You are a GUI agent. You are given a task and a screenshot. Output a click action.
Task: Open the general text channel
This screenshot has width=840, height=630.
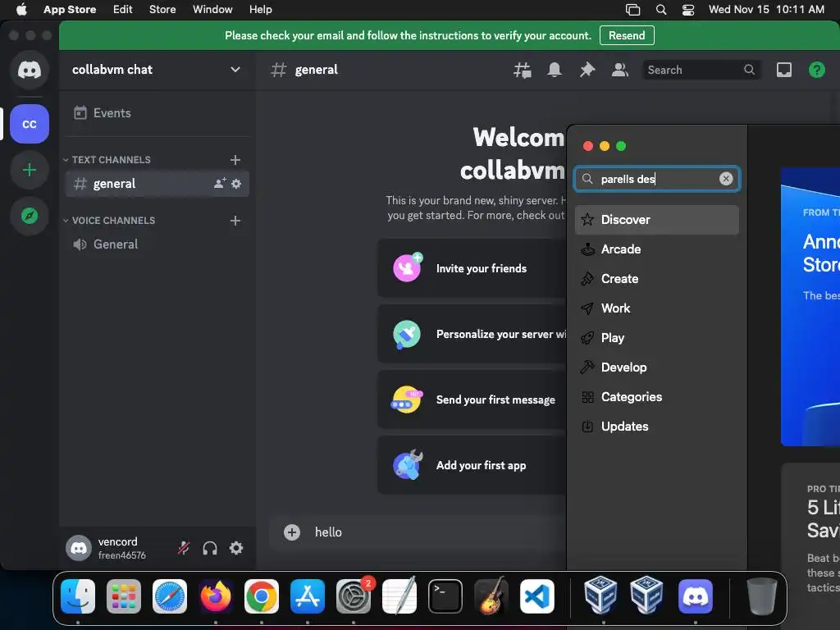point(157,184)
